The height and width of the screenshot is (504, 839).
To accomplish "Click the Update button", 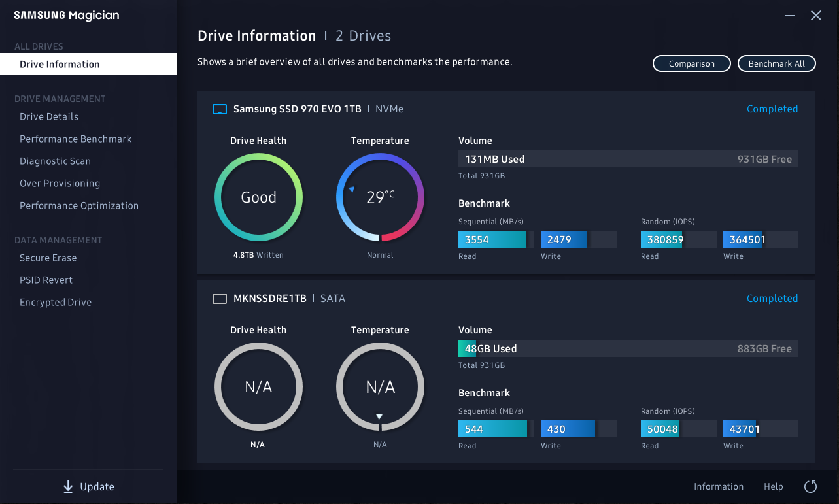I will click(88, 487).
